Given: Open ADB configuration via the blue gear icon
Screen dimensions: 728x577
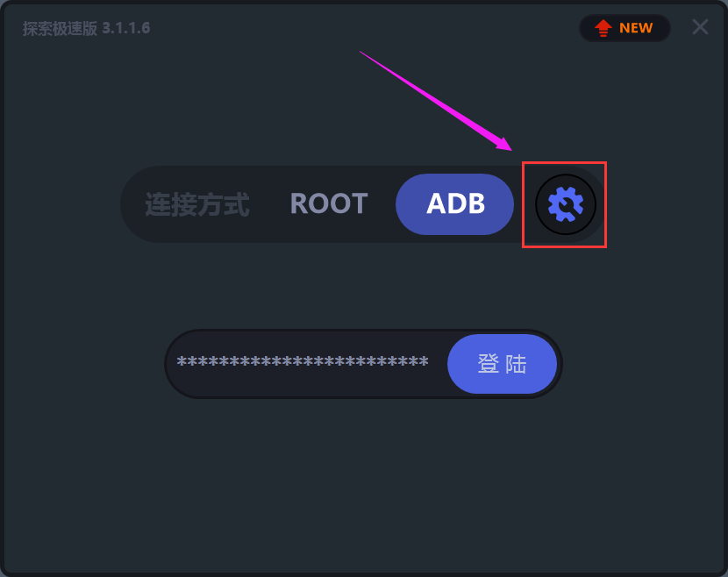Looking at the screenshot, I should [x=565, y=204].
